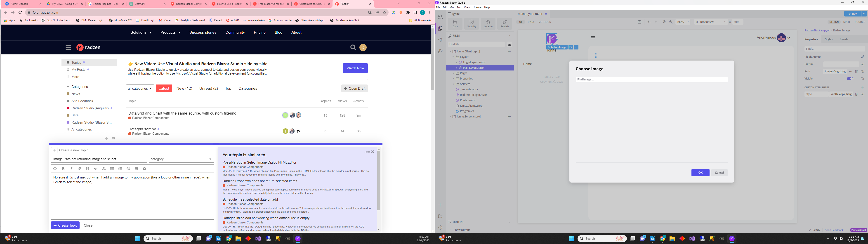Open the run and debug icon in Studio sidebar
Screen dimensions: 868x244
pos(440,51)
